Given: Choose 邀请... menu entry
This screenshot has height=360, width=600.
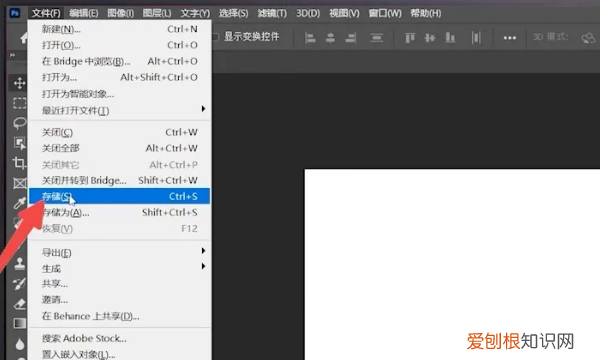Looking at the screenshot, I should click(x=120, y=300).
